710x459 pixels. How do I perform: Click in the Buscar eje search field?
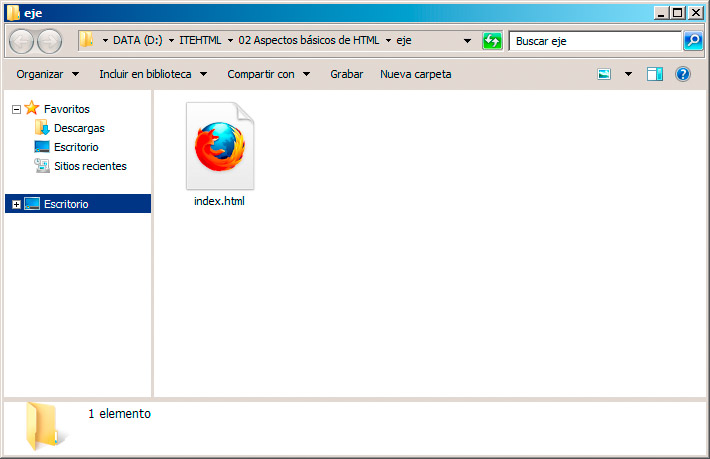pyautogui.click(x=595, y=41)
